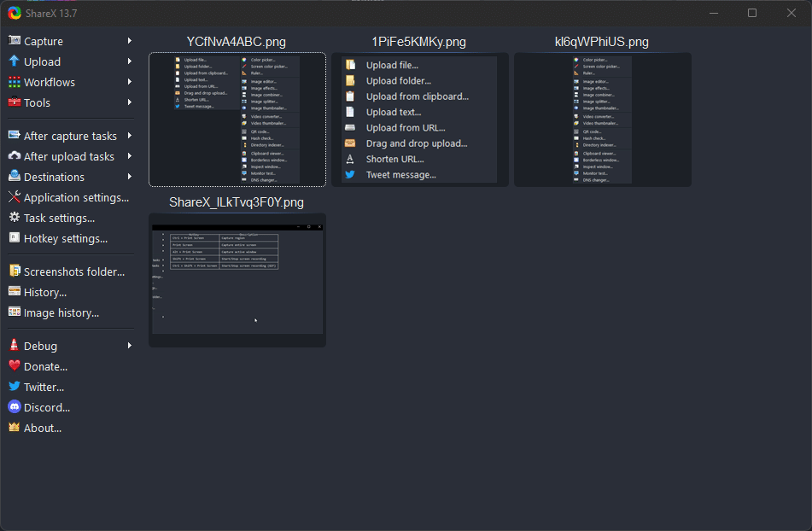
Task: Click the Task settings gear icon
Action: (15, 218)
